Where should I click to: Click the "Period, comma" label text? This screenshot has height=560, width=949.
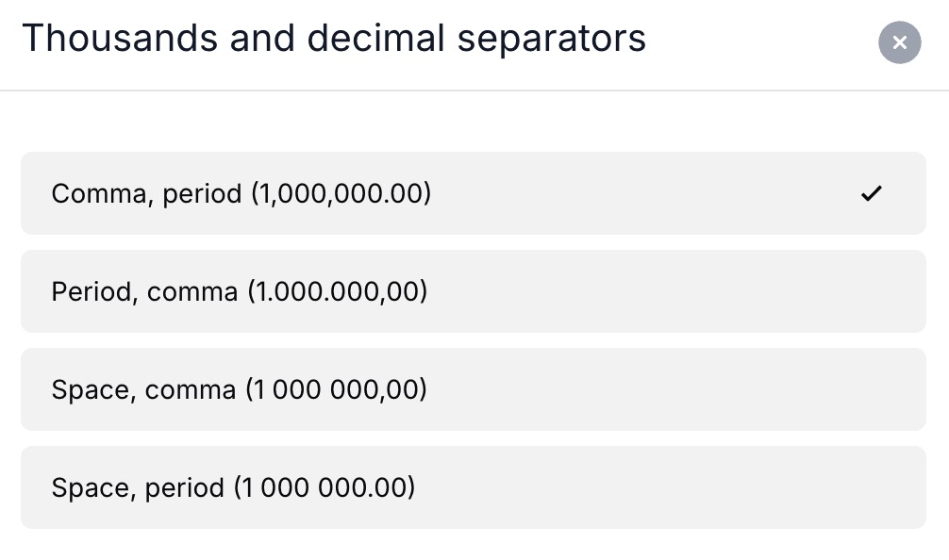(x=144, y=291)
